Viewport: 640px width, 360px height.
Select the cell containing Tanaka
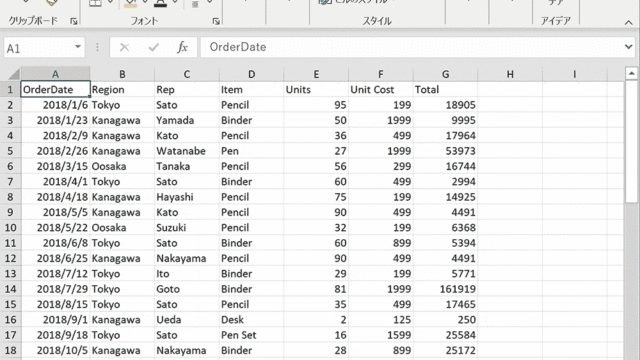point(187,166)
